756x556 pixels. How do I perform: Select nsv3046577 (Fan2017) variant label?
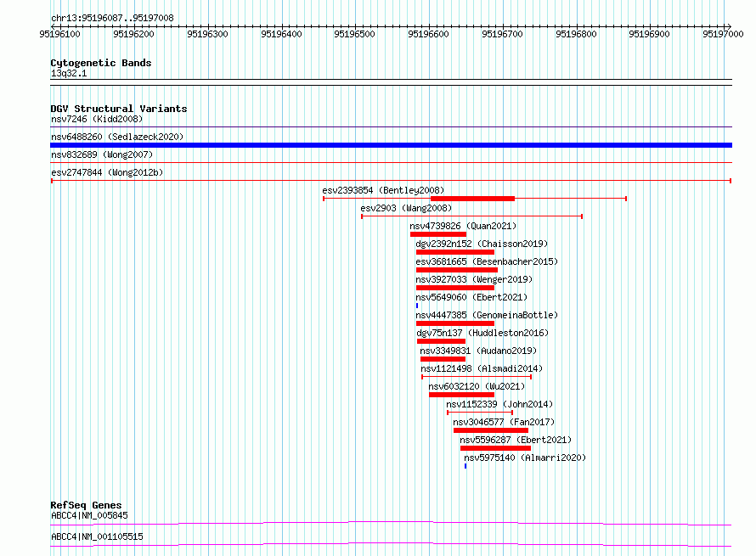tap(504, 422)
